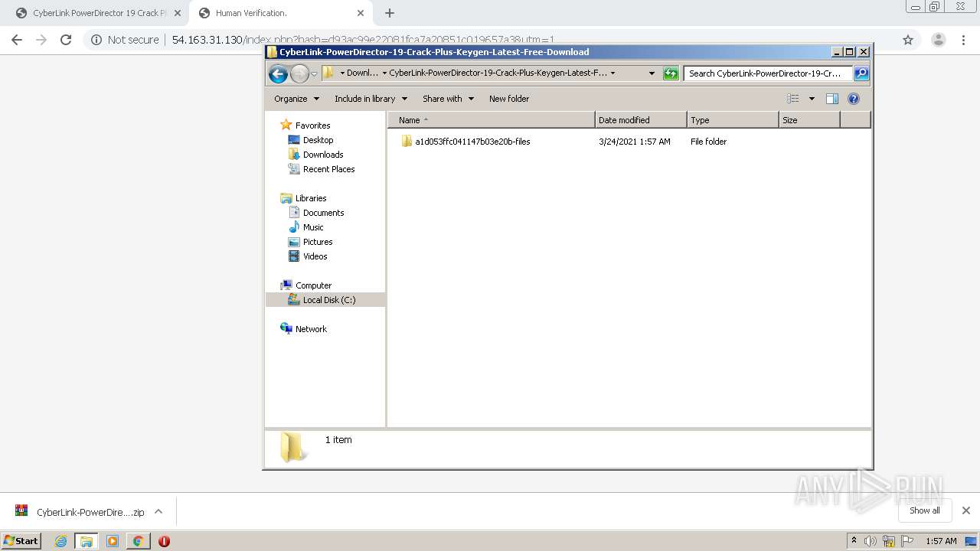Click Show all downloads button
Viewport: 980px width, 551px height.
tap(925, 510)
